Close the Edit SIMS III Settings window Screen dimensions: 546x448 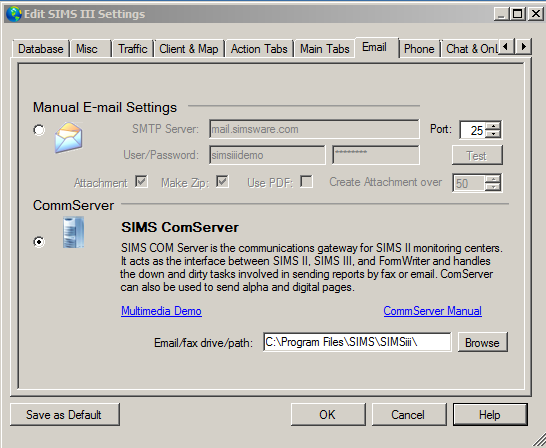[x=535, y=14]
